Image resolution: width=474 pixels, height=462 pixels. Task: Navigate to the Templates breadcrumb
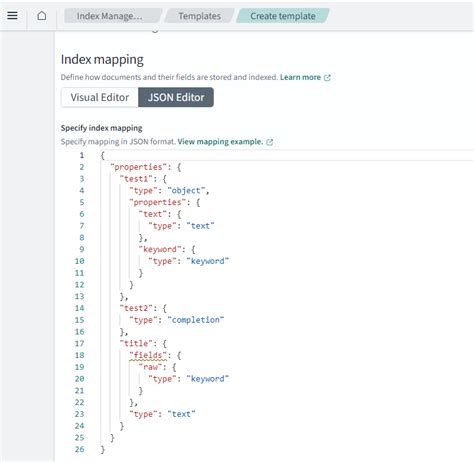coord(199,16)
